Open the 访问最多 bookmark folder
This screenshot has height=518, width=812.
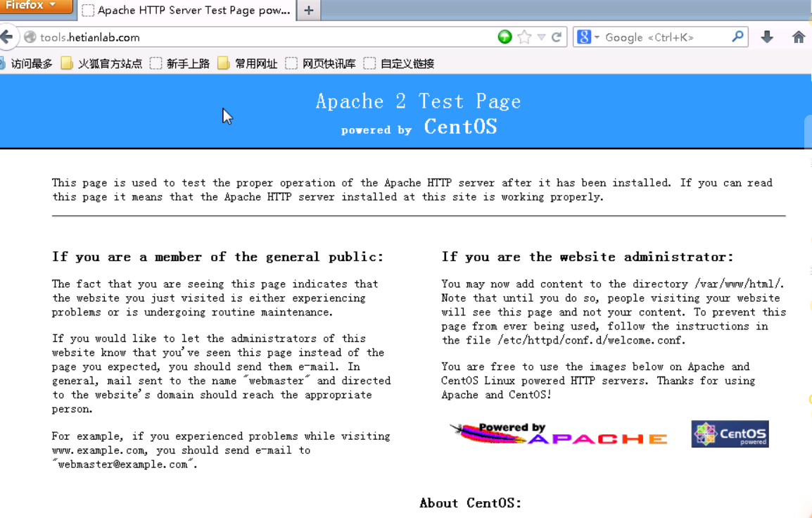point(27,64)
